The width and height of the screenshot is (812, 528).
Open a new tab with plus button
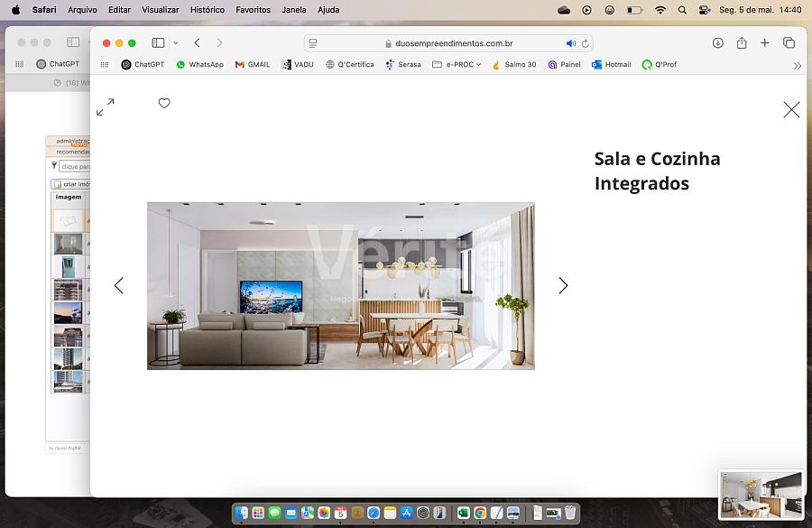pyautogui.click(x=765, y=42)
